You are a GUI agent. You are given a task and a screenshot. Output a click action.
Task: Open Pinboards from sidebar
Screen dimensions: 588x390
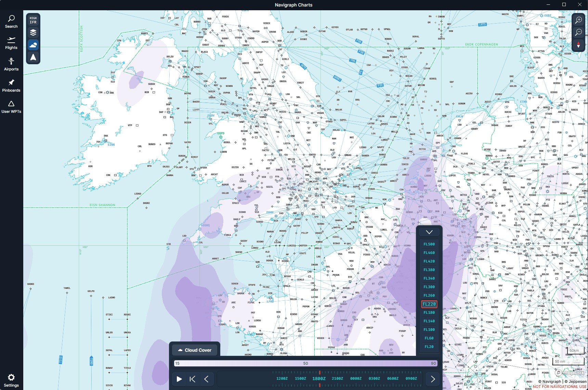pyautogui.click(x=11, y=86)
